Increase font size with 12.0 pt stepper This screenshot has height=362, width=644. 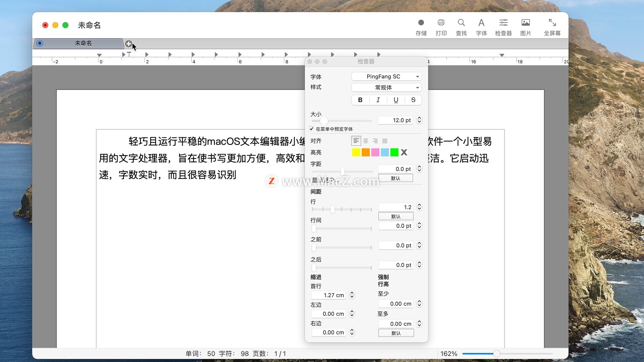pos(419,118)
